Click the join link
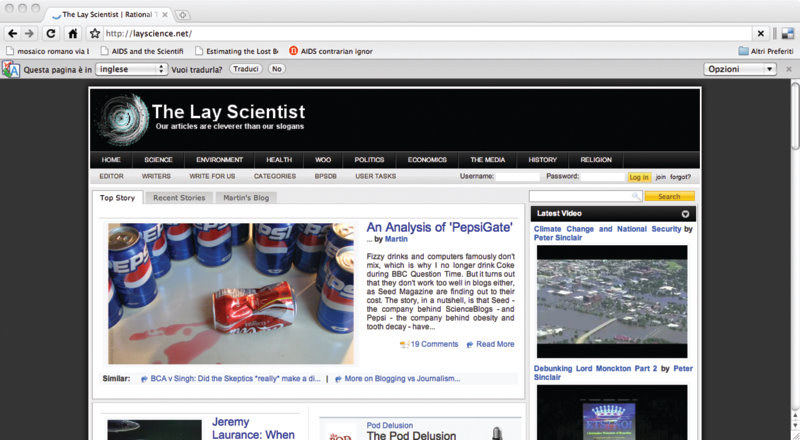This screenshot has width=800, height=440. tap(660, 177)
